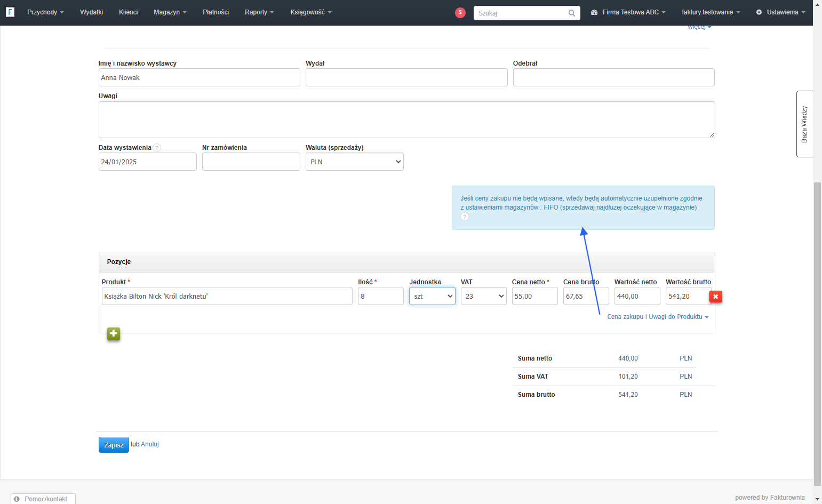Expand the Magazyn menu

tap(170, 12)
